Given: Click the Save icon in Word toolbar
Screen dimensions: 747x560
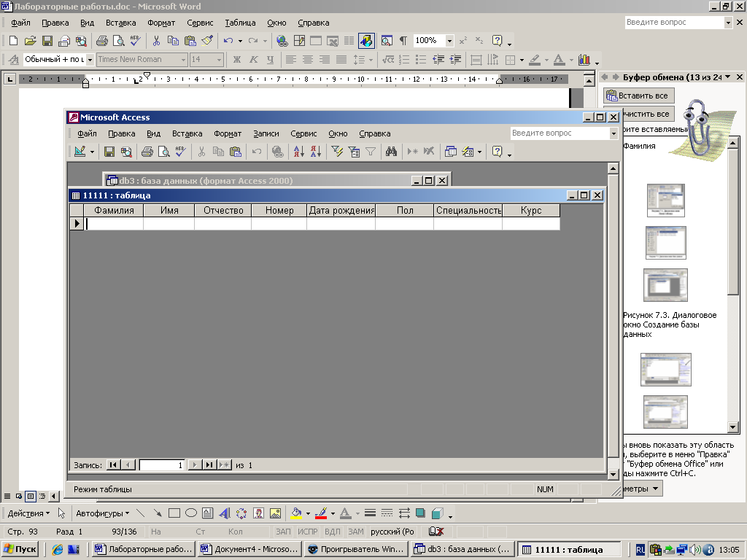Looking at the screenshot, I should (47, 41).
